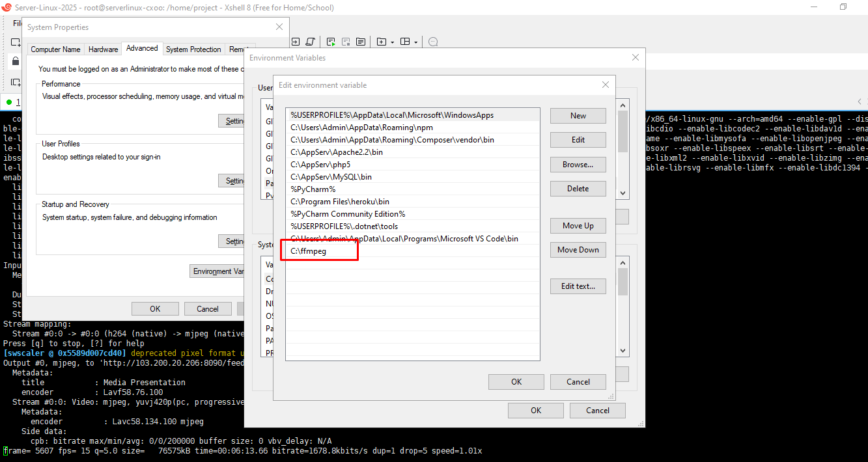The height and width of the screenshot is (462, 868).
Task: Click the compose pane text icon
Action: [x=361, y=42]
